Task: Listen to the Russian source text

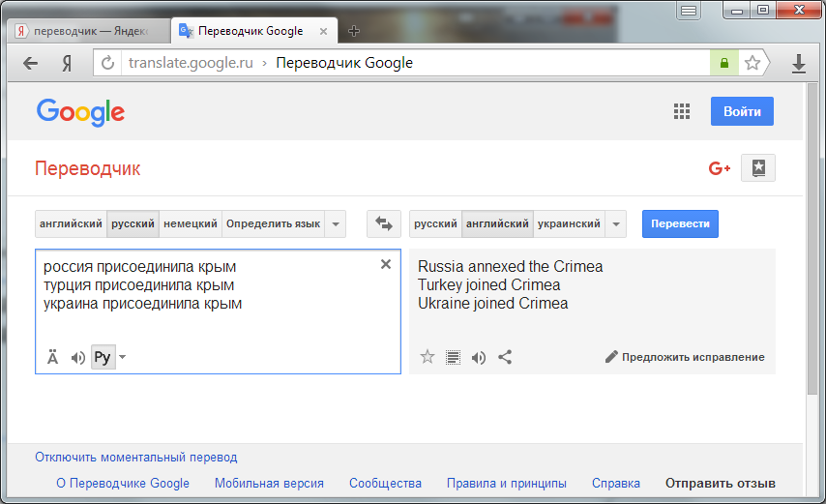Action: [78, 358]
